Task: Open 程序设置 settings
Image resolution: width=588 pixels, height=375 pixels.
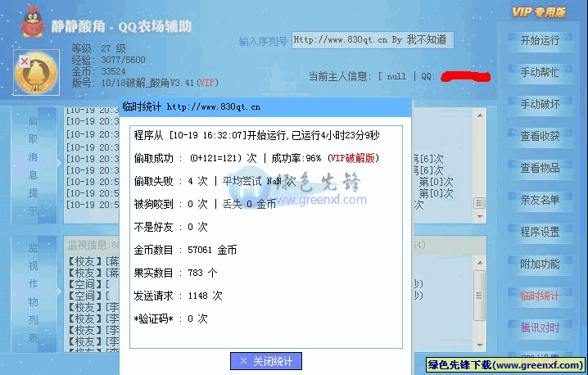Action: point(540,232)
